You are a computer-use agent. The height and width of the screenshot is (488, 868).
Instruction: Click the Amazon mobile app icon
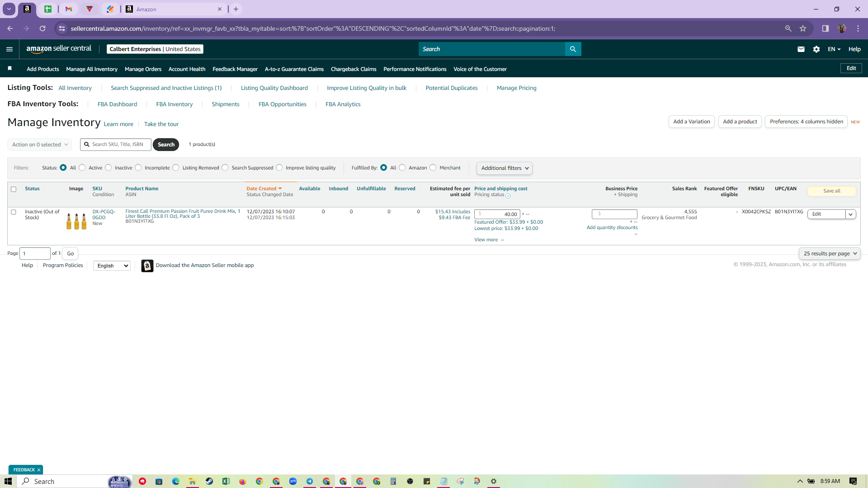[147, 266]
